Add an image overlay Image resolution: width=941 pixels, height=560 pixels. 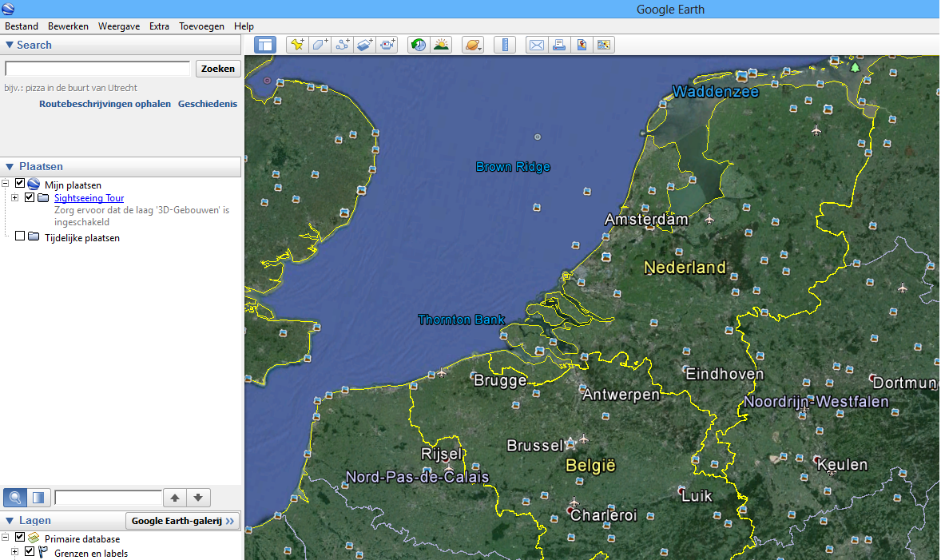365,45
